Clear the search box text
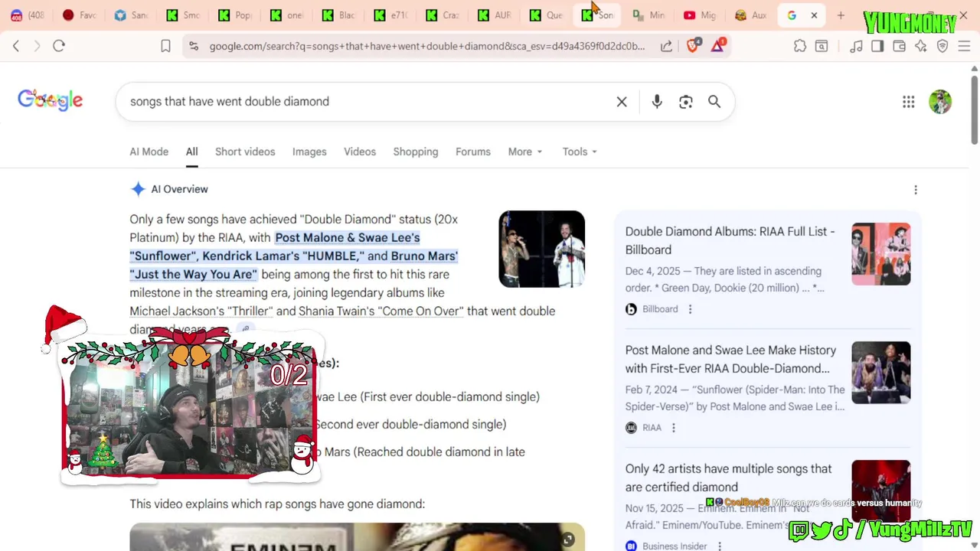 point(622,102)
